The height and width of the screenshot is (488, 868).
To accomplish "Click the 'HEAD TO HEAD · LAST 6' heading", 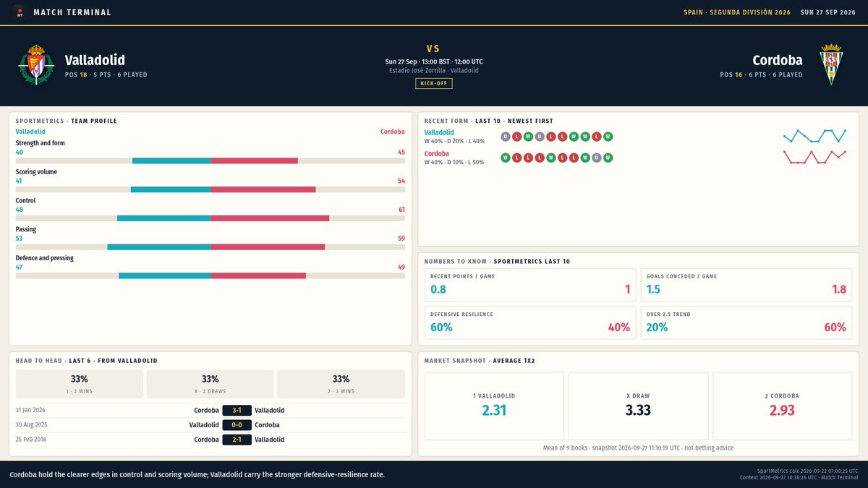I will point(87,360).
